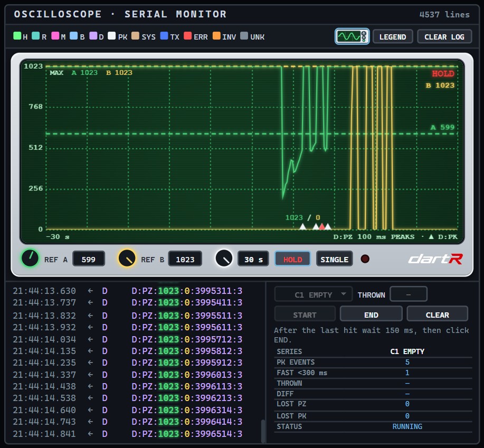Toggle the M message filter swatch

click(x=55, y=36)
